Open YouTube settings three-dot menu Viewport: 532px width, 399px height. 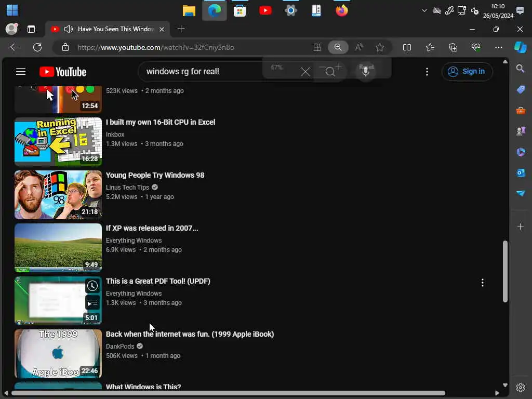point(427,72)
